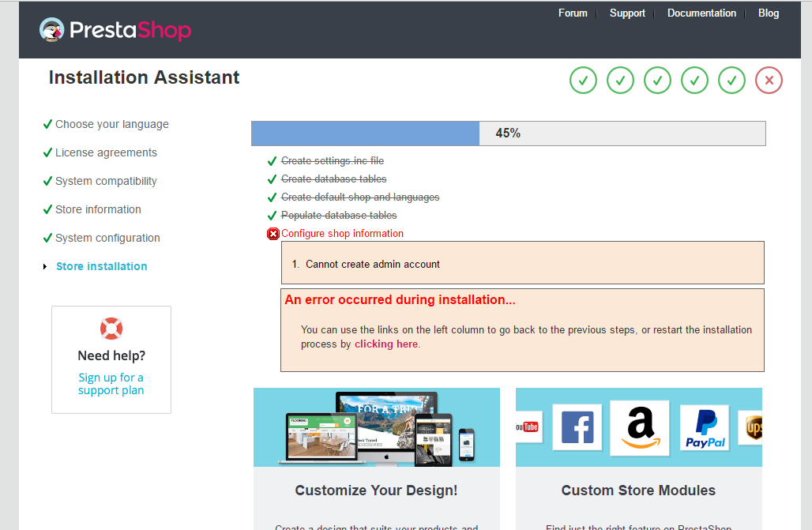Select the Store installation step

pyautogui.click(x=101, y=266)
